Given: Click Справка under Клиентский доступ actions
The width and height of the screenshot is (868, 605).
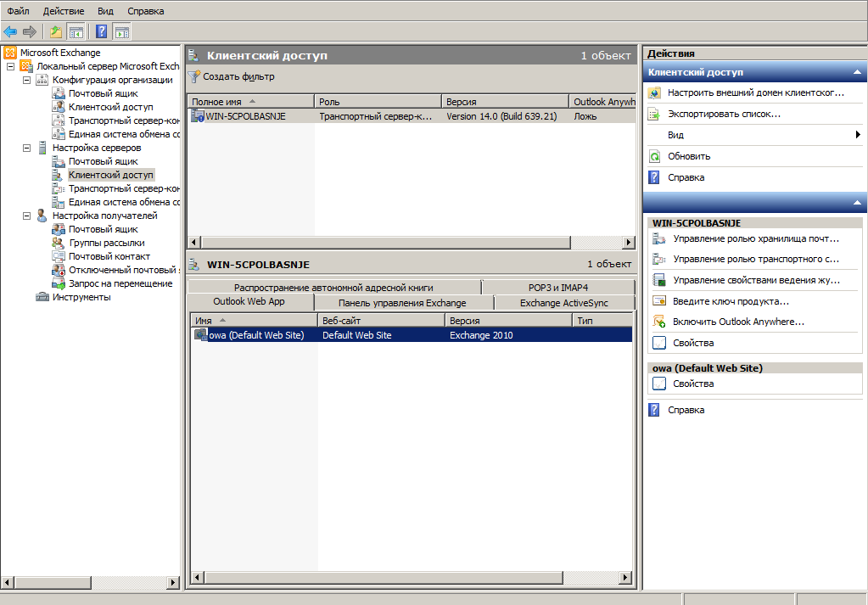Looking at the screenshot, I should click(686, 177).
